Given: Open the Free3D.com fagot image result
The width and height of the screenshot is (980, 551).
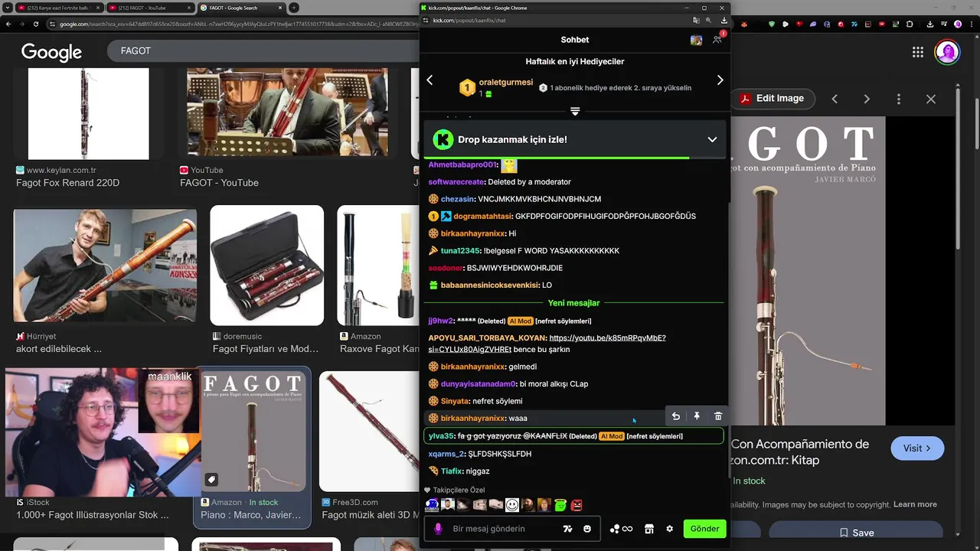Looking at the screenshot, I should pos(370,431).
